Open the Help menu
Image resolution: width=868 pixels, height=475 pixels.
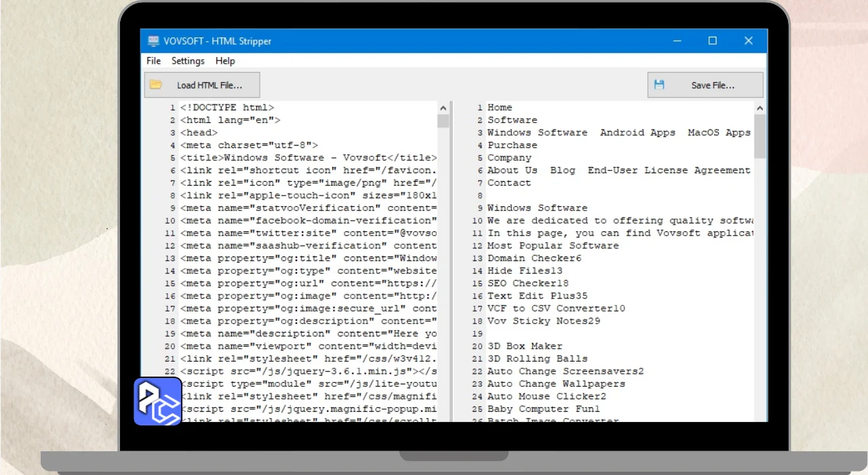(x=225, y=60)
